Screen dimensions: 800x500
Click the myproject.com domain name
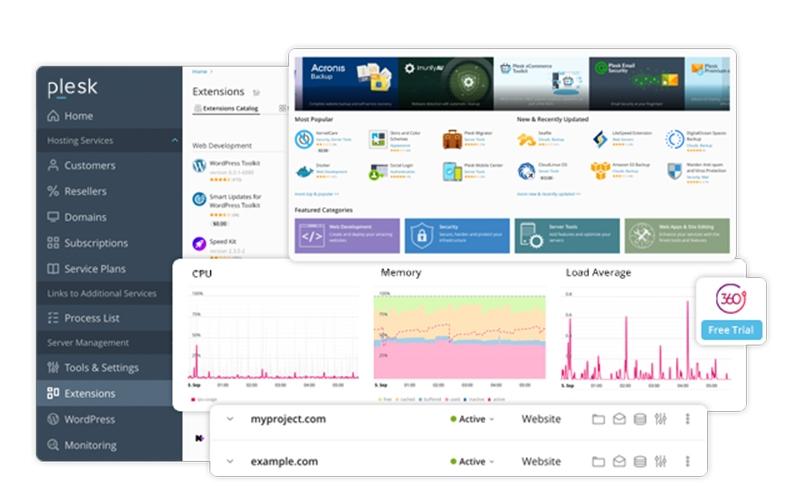point(288,419)
